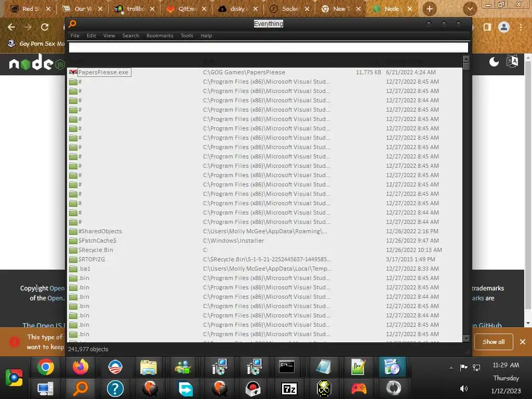
Task: Select the $RTOPIZG folder row
Action: click(x=265, y=259)
